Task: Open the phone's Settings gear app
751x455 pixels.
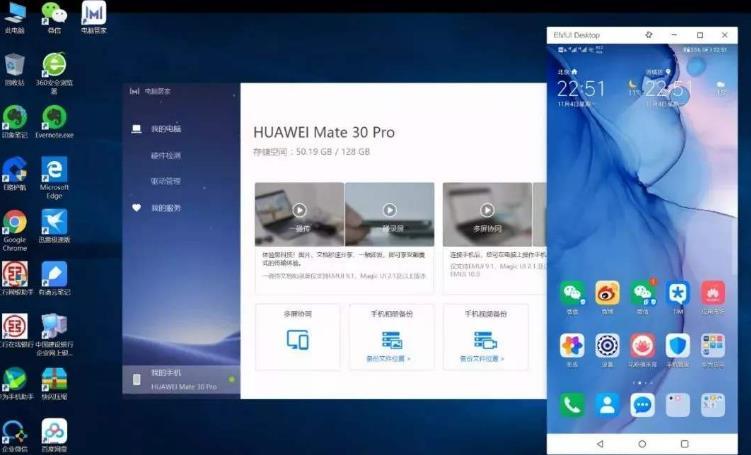Action: (x=607, y=346)
